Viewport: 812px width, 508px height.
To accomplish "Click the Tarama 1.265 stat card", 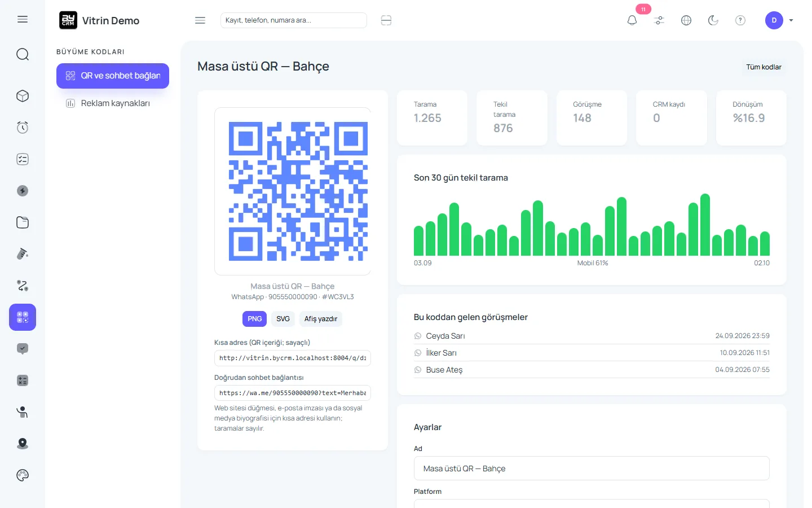I will pyautogui.click(x=432, y=118).
